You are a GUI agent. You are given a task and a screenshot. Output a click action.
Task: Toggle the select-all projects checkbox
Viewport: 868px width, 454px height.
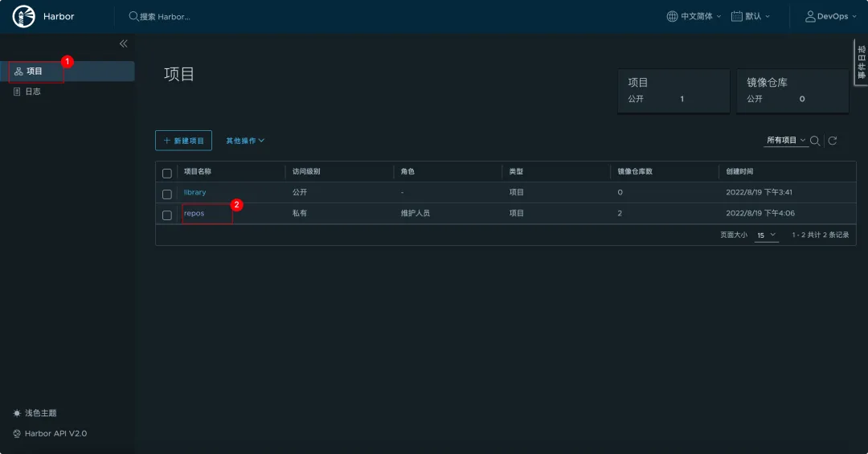(x=166, y=174)
